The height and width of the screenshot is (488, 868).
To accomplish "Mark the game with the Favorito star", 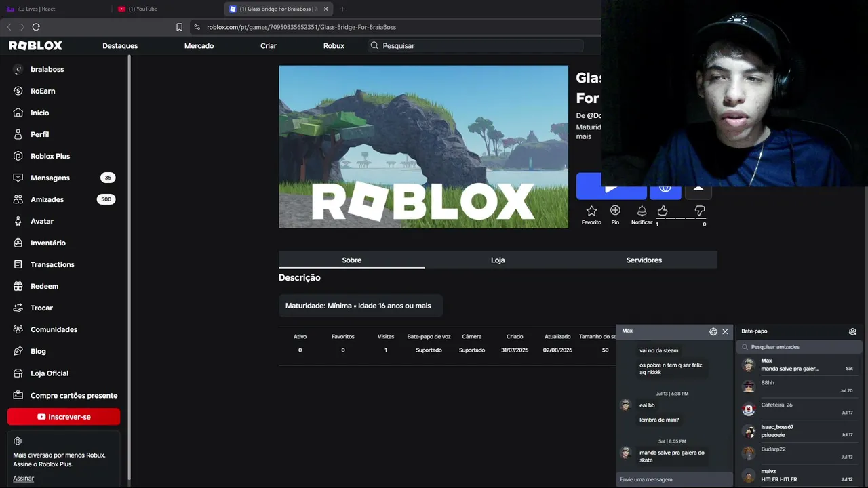I will click(x=591, y=211).
